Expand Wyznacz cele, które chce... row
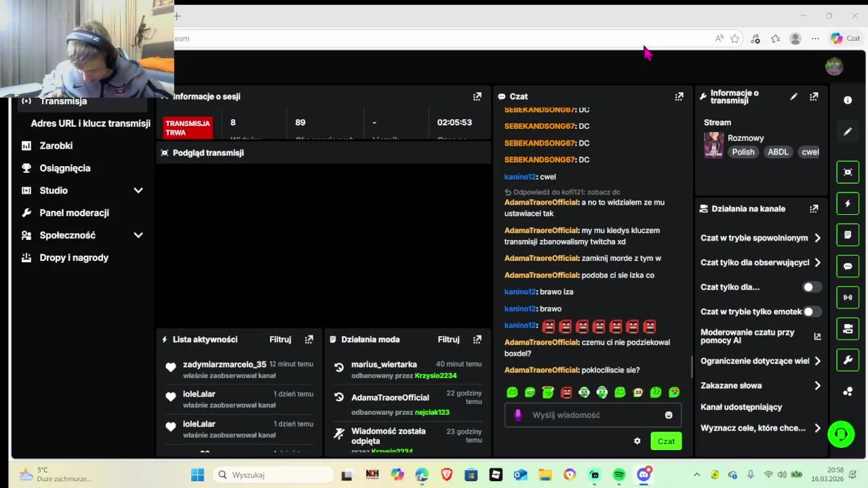Viewport: 868px width, 488px height. [x=761, y=428]
